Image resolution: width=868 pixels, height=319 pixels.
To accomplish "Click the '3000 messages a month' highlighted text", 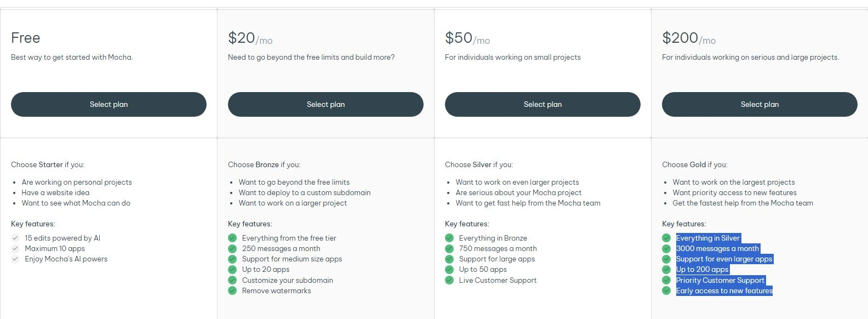I will point(717,248).
